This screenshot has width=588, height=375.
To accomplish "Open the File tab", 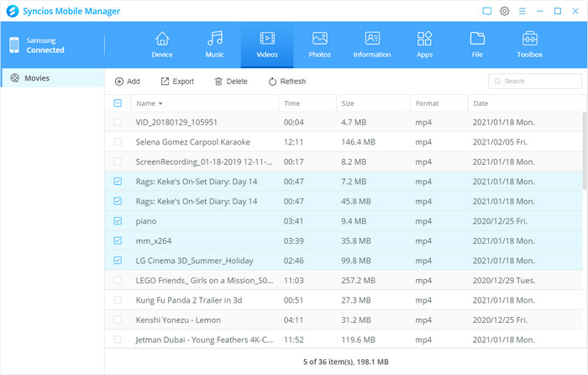I will pos(477,45).
